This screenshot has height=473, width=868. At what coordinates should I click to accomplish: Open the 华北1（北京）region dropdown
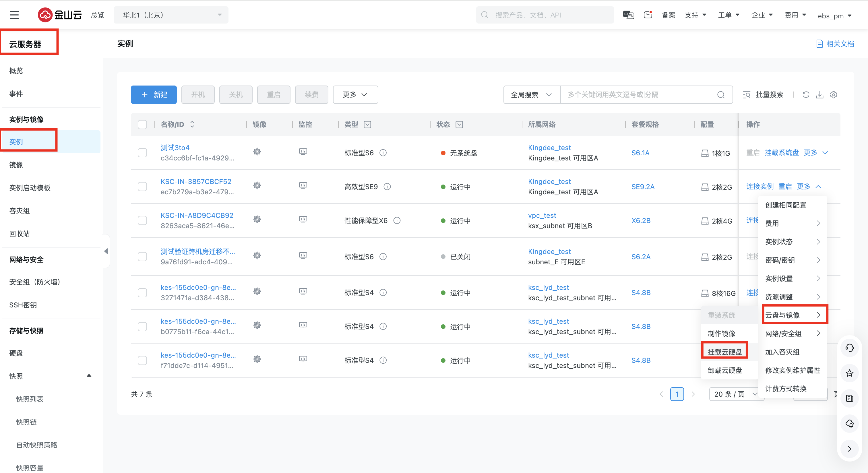171,15
